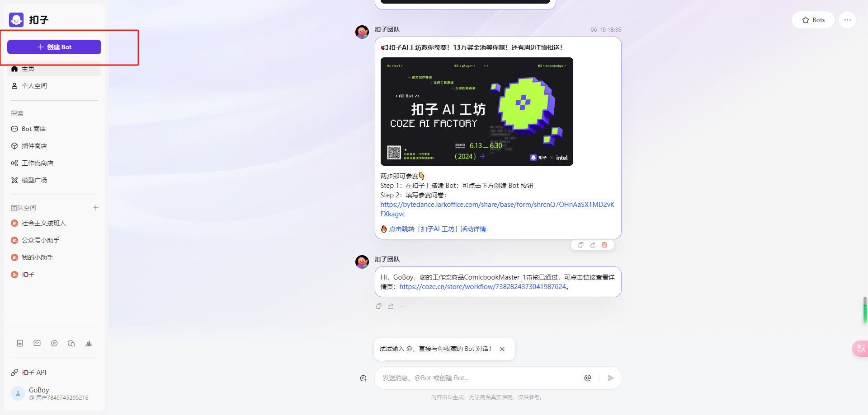Go to 插件商店
Image resolution: width=868 pixels, height=415 pixels.
pos(54,146)
